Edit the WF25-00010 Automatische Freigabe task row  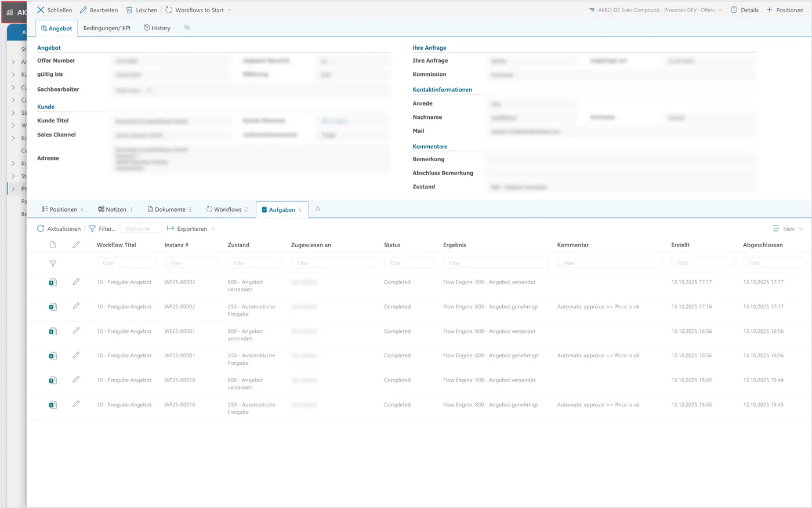click(x=76, y=404)
